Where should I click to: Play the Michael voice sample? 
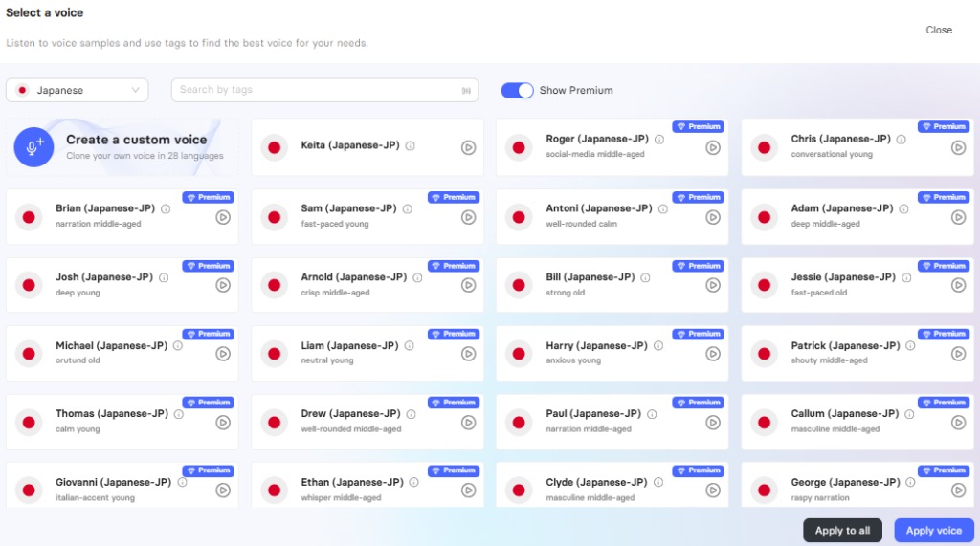(x=223, y=354)
